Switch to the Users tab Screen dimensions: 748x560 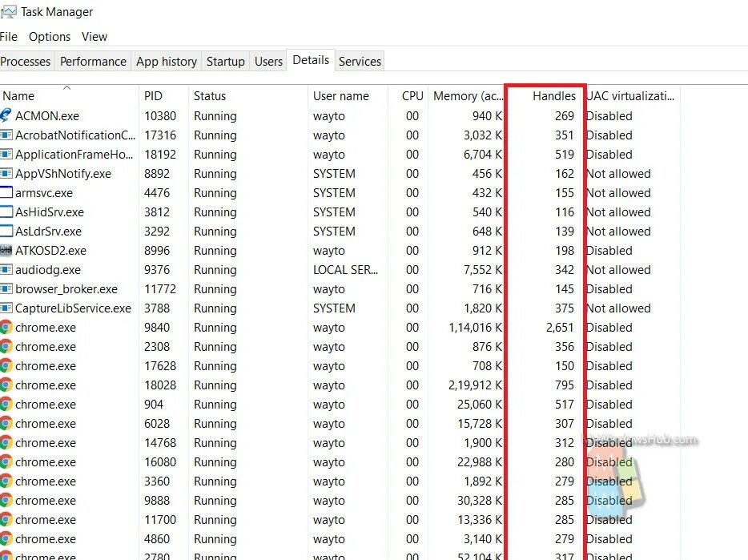tap(268, 62)
